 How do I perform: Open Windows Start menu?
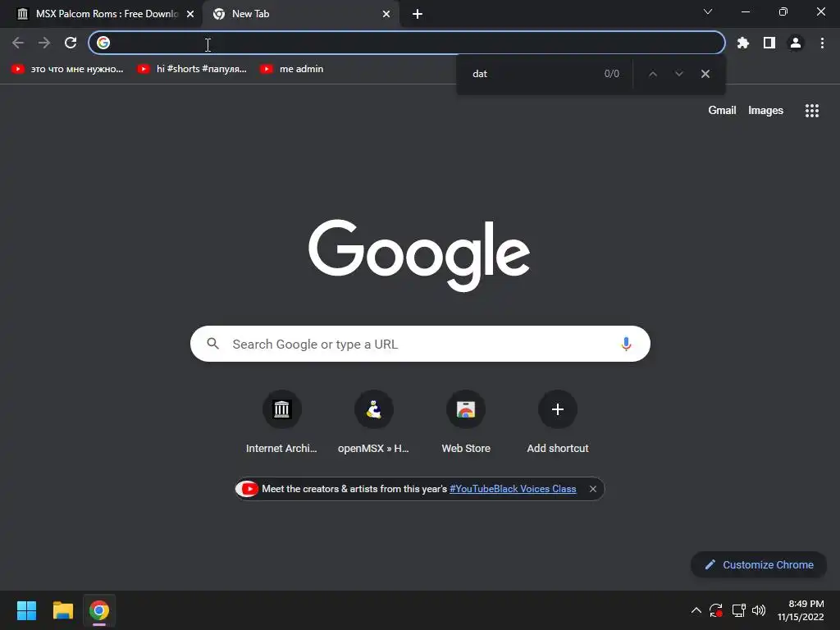coord(26,610)
